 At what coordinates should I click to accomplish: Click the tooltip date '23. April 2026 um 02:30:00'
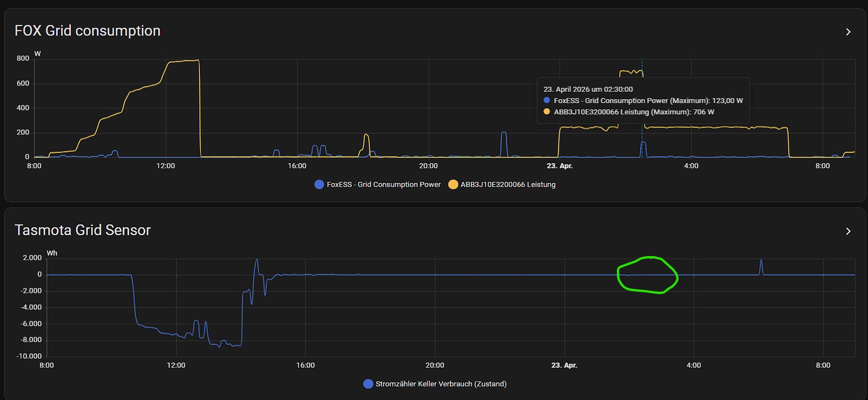(x=588, y=89)
